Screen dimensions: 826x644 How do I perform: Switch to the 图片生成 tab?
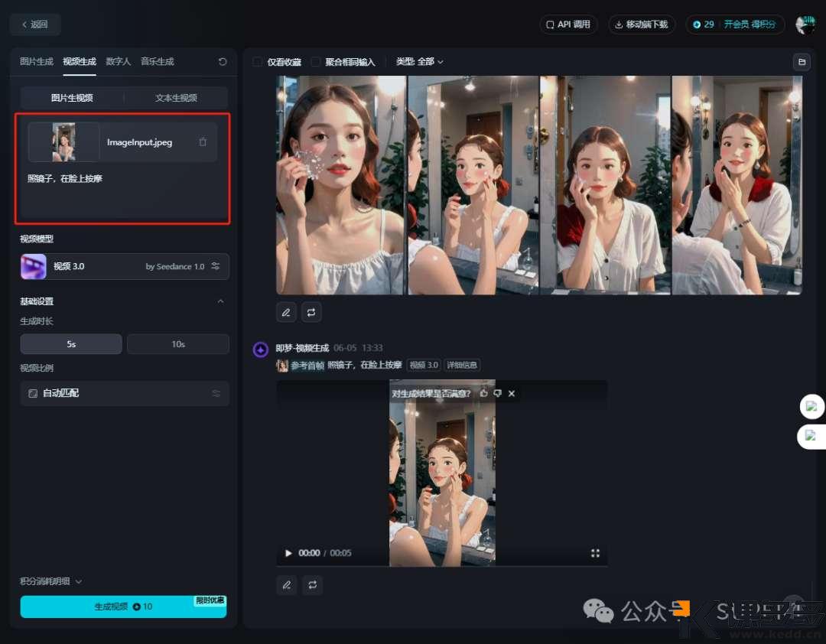(x=36, y=62)
